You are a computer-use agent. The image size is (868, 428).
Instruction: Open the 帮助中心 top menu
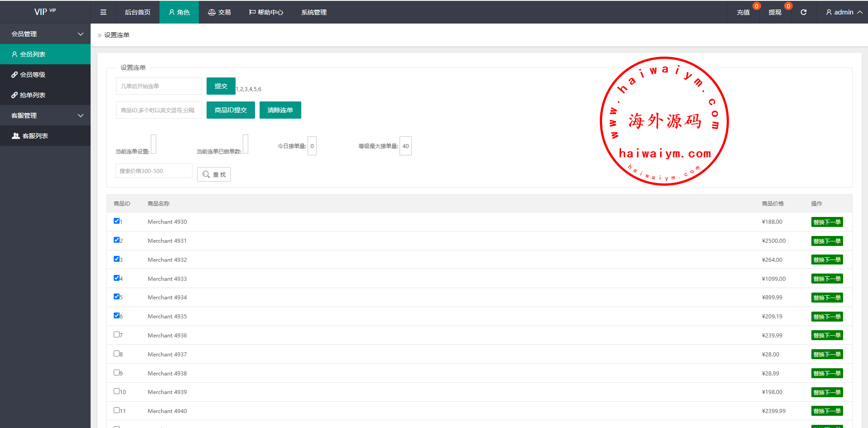click(x=266, y=12)
